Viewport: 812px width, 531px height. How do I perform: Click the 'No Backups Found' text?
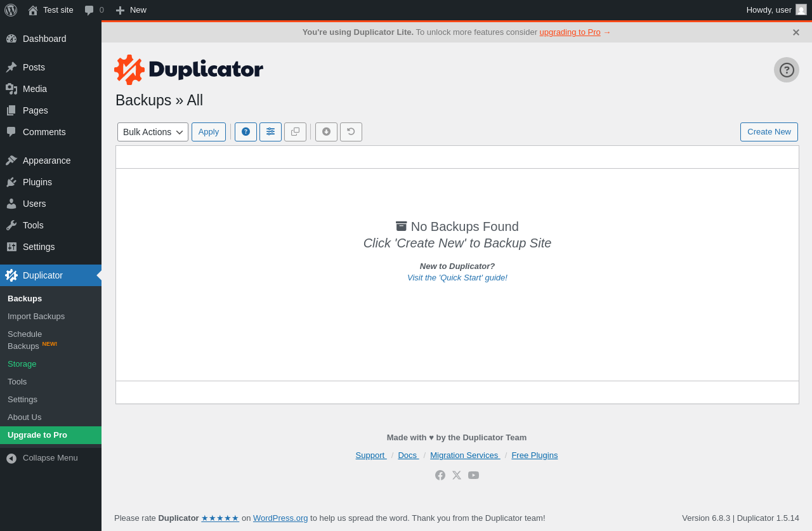point(465,226)
